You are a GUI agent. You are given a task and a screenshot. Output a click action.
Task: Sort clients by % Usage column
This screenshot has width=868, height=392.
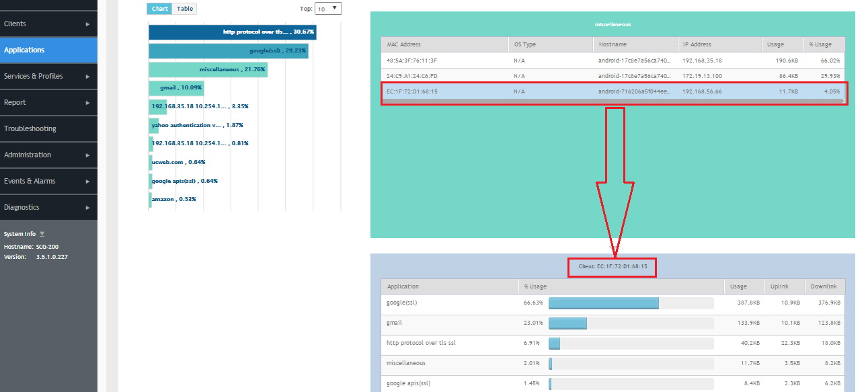click(x=820, y=44)
